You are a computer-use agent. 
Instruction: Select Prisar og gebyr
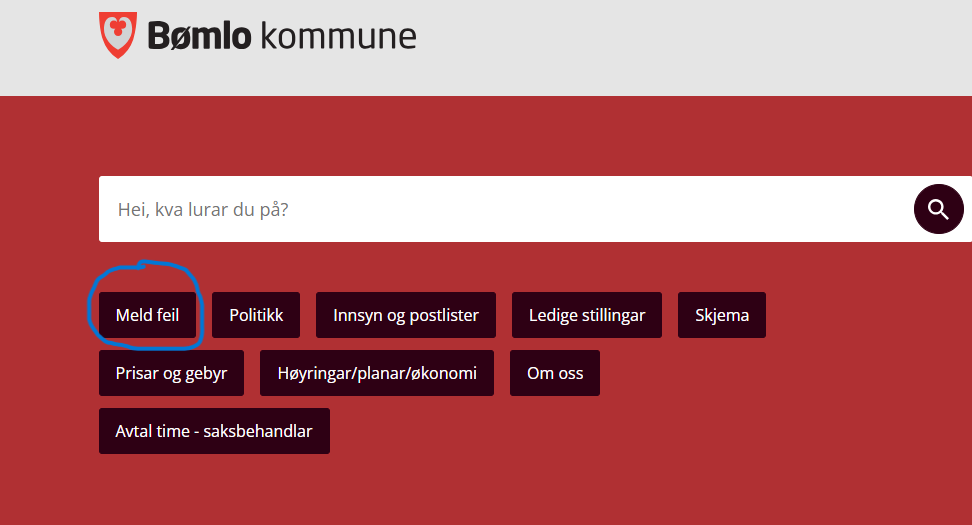point(171,373)
